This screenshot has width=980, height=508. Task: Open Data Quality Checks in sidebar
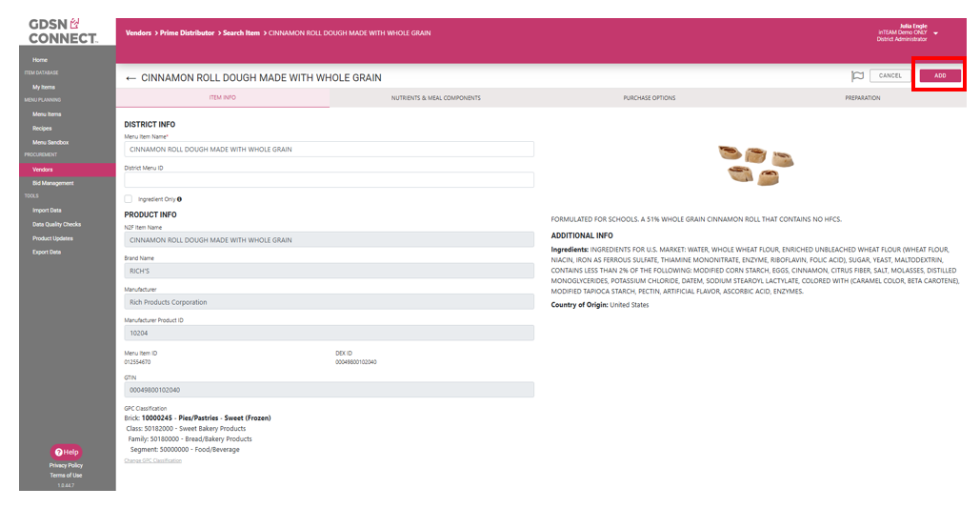57,224
